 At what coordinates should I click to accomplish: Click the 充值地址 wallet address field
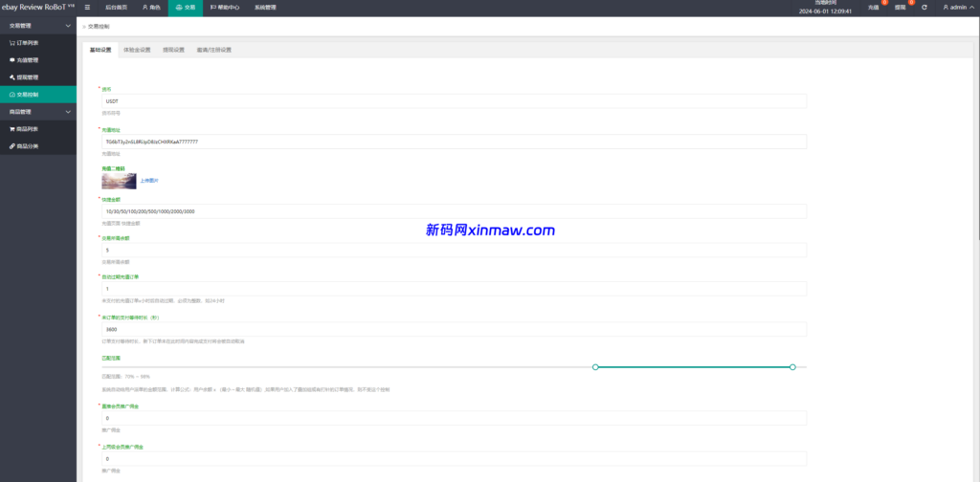[455, 142]
